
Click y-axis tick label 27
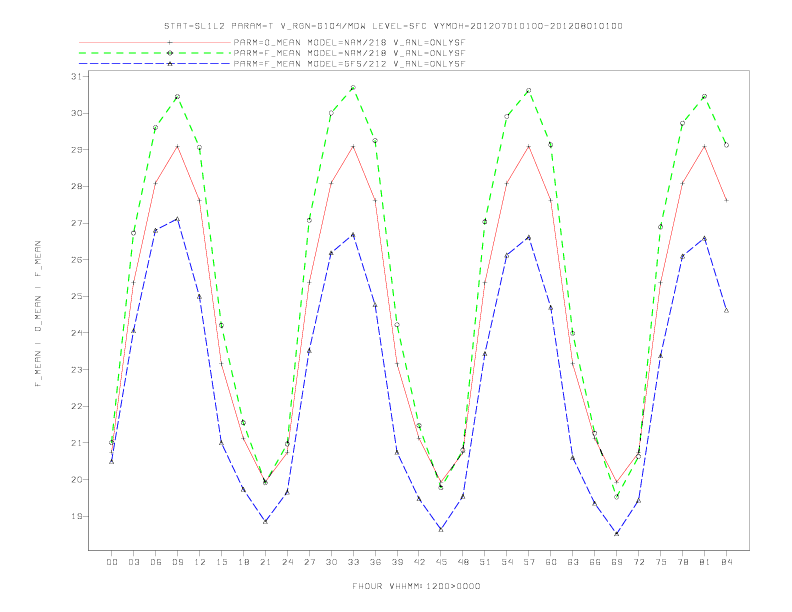[x=76, y=223]
